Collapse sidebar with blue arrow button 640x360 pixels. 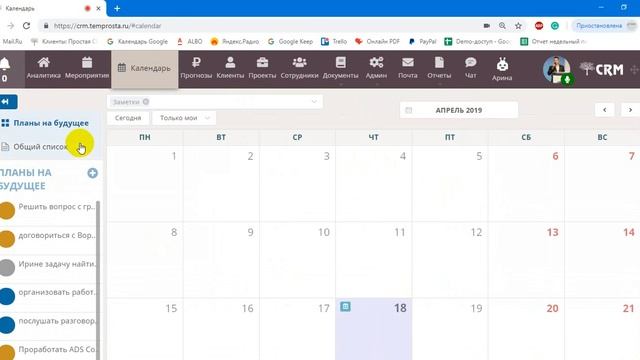pos(8,102)
